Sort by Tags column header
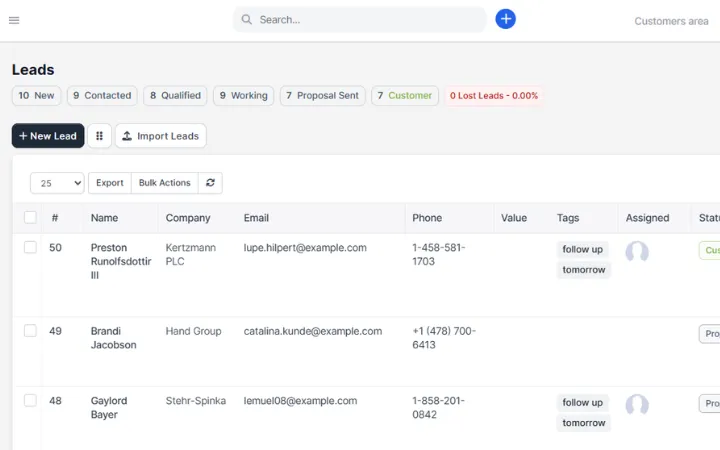720x450 pixels. point(568,218)
